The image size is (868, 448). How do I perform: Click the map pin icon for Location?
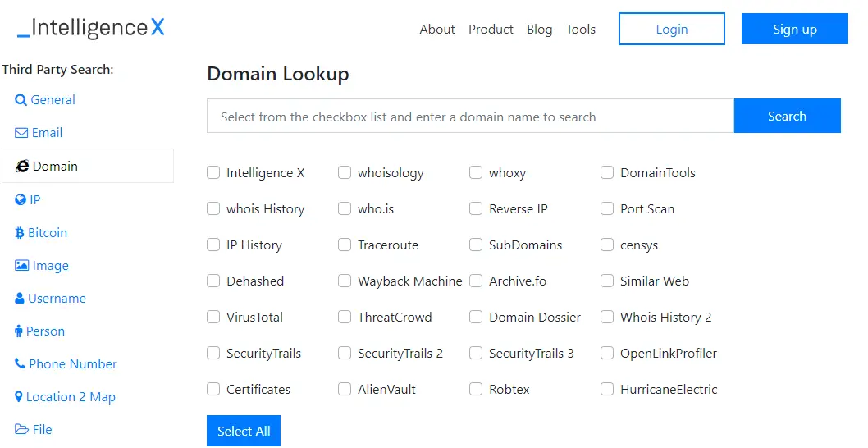19,397
